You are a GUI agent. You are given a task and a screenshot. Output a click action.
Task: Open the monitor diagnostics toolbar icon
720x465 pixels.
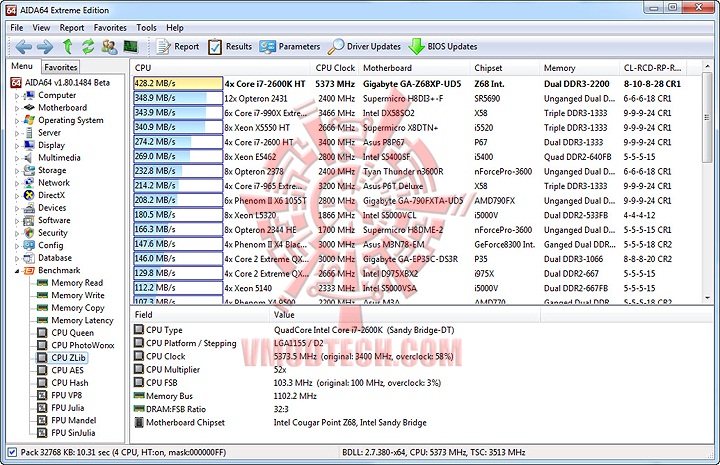pos(130,46)
